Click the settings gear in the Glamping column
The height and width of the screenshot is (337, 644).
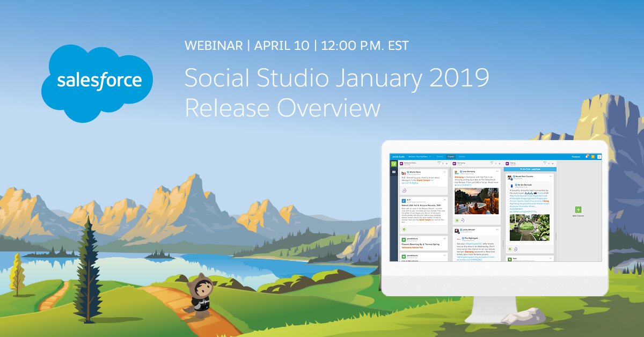tap(500, 163)
